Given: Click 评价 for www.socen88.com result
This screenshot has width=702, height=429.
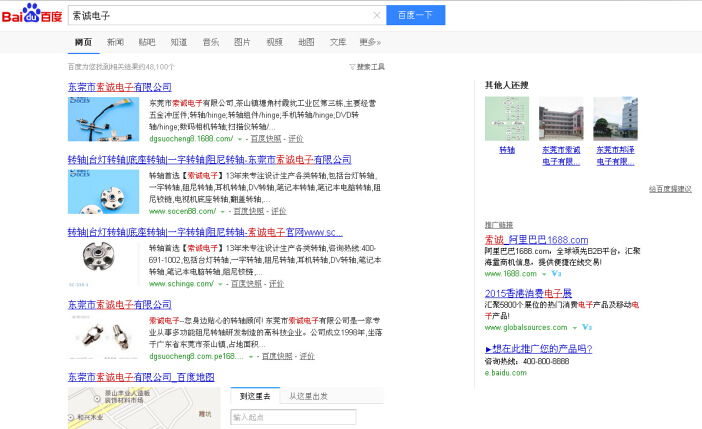Looking at the screenshot, I should click(278, 211).
